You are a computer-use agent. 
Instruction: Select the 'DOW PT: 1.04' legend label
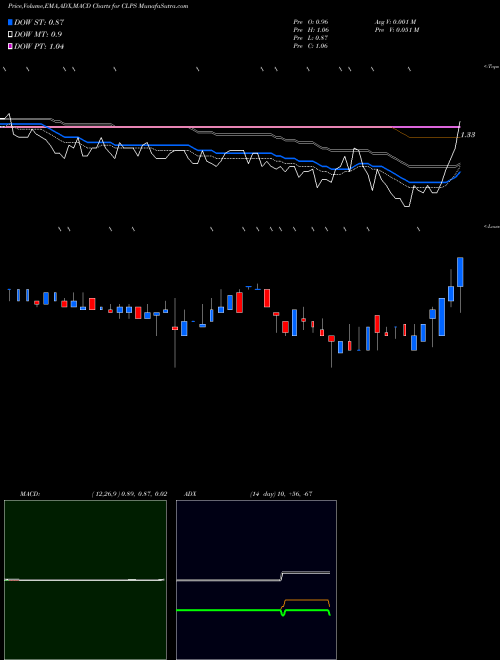pos(39,47)
